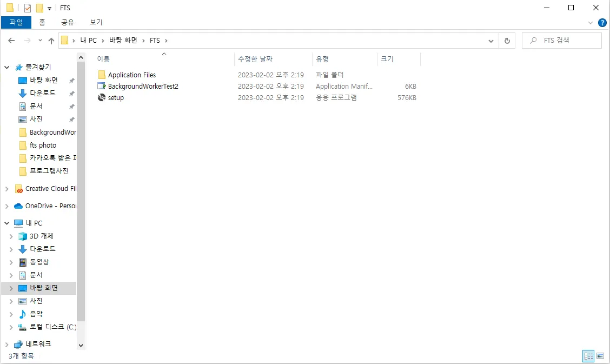Click 바탕 화면 icon under 내 PC
Screen dimensions: 610x364
coord(23,288)
